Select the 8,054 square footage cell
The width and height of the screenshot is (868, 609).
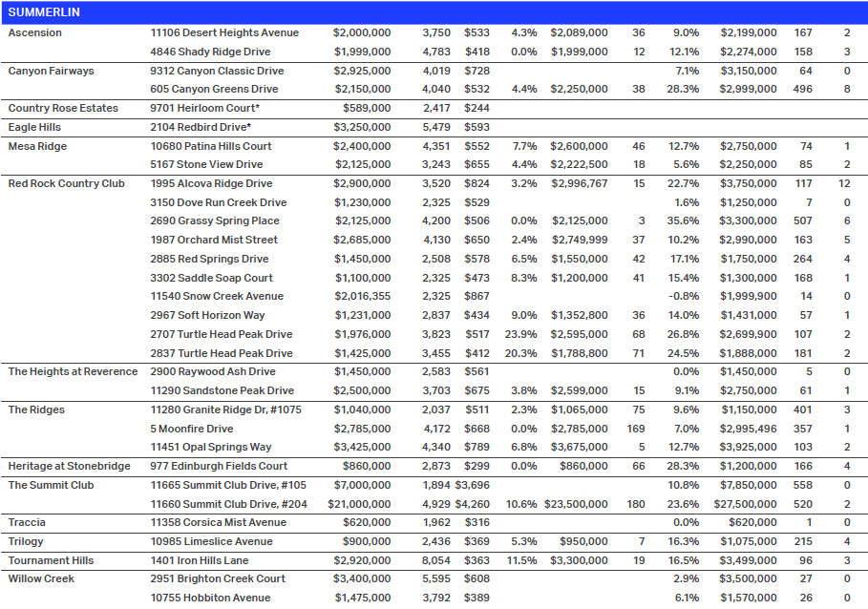pos(436,560)
